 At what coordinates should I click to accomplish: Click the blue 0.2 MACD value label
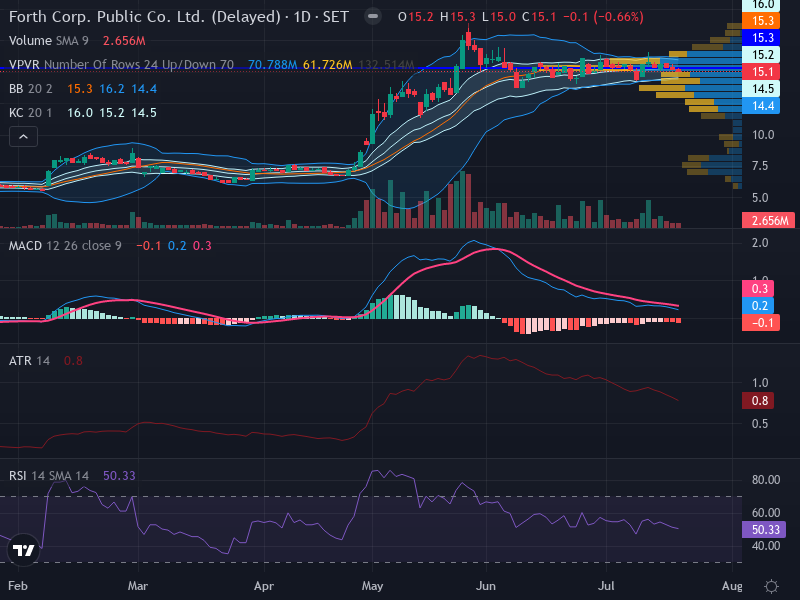pyautogui.click(x=758, y=306)
